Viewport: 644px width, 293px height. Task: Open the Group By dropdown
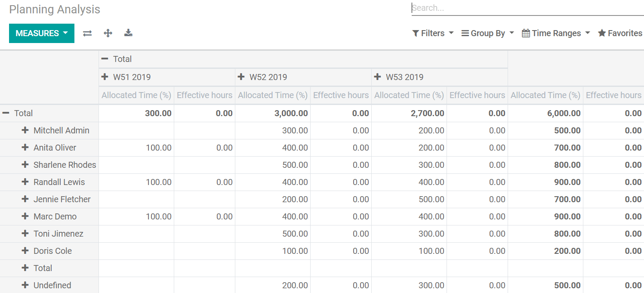(488, 33)
